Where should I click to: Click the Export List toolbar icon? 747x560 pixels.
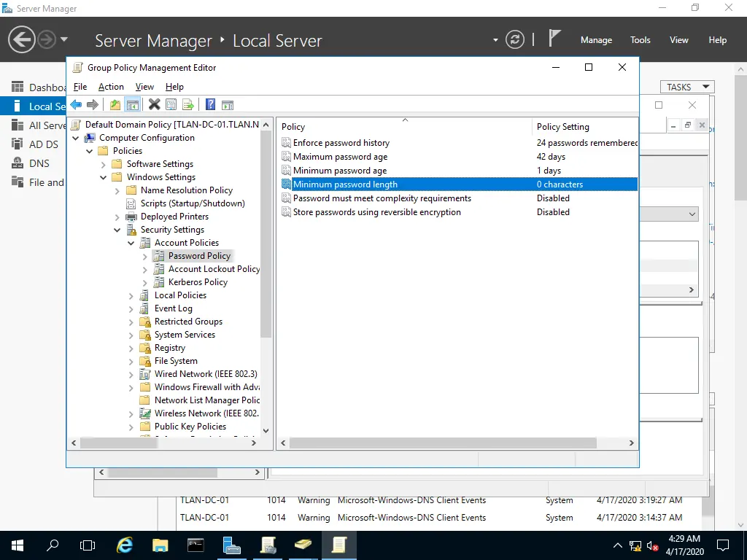pyautogui.click(x=187, y=104)
